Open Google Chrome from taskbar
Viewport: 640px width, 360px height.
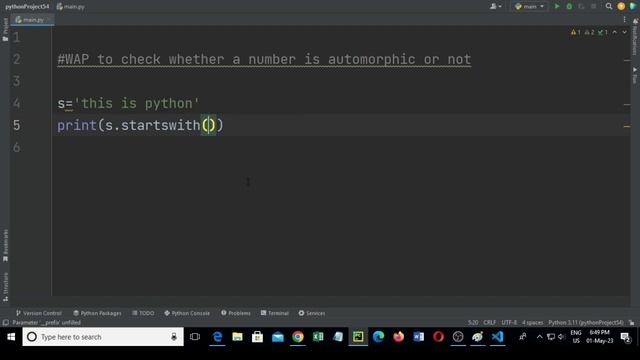[298, 337]
